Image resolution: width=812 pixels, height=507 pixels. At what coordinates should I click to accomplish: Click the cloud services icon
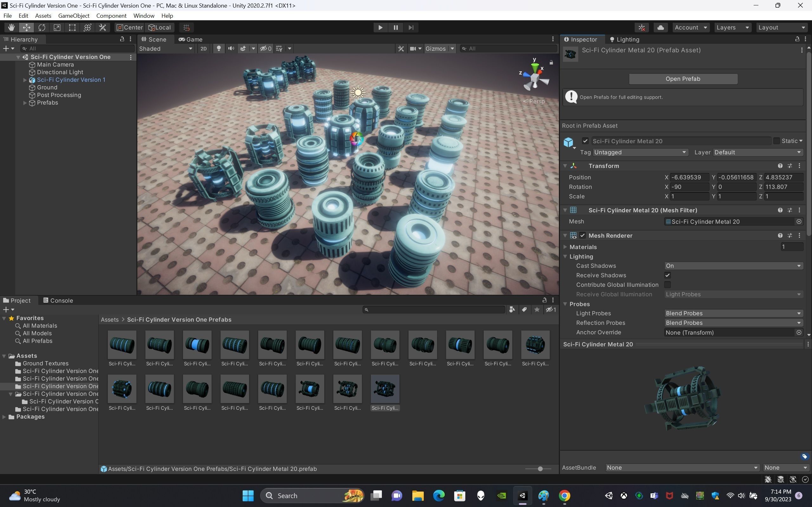(660, 28)
